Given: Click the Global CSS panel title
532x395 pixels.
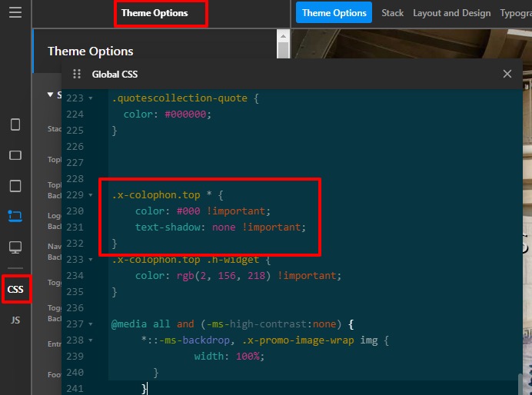Looking at the screenshot, I should click(x=115, y=75).
